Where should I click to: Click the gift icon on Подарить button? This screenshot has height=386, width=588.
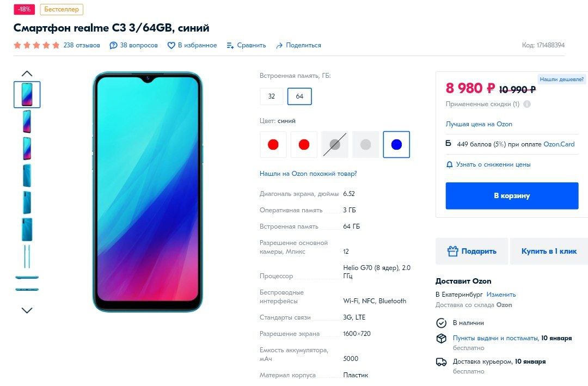(452, 251)
